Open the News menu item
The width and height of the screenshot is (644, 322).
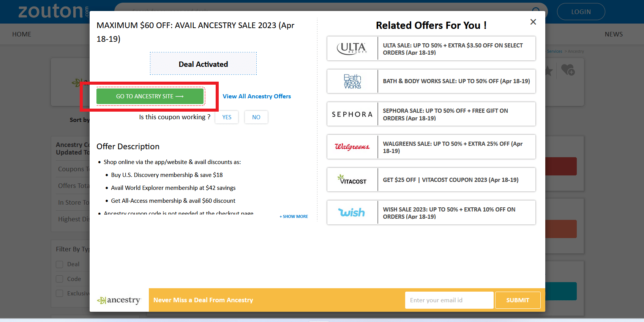click(x=613, y=34)
